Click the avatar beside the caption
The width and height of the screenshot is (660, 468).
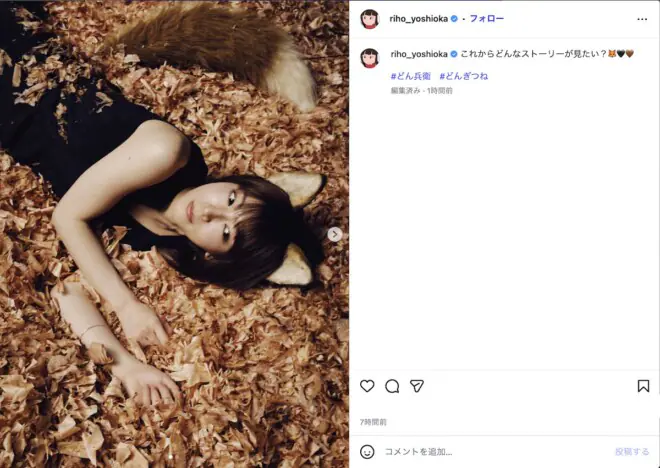click(370, 58)
